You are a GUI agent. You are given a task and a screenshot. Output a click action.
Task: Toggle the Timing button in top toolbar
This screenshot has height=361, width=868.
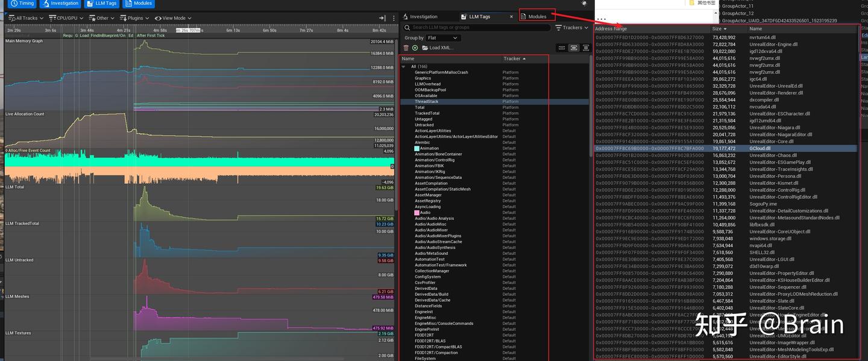coord(21,4)
